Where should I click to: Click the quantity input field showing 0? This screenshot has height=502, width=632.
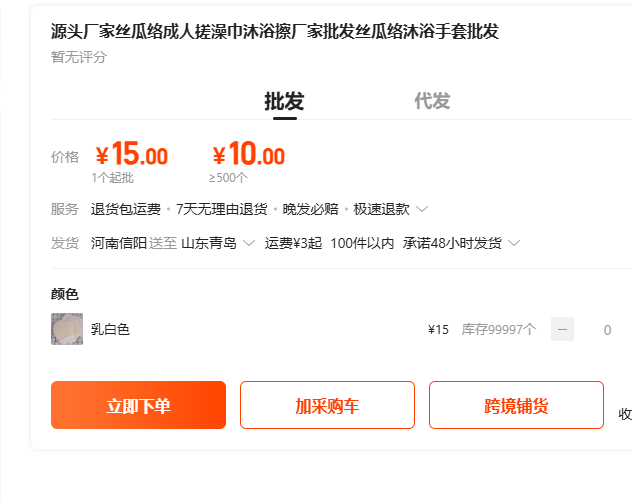[x=606, y=329]
